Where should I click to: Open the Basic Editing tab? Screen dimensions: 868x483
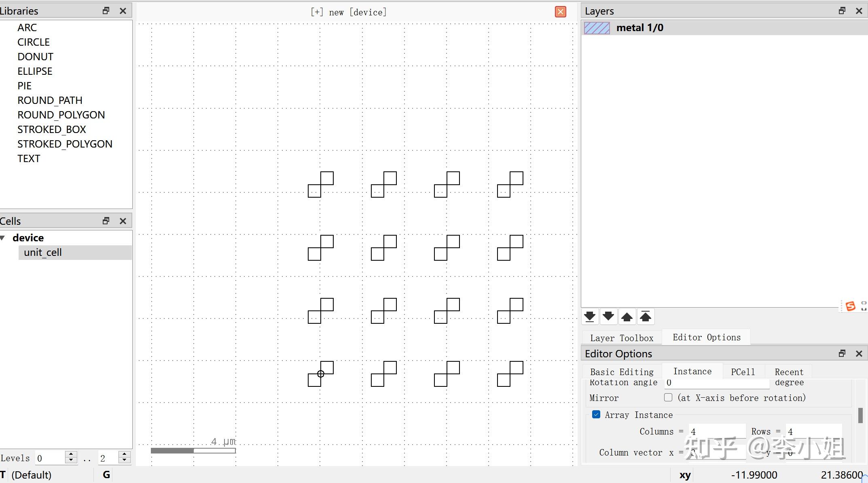622,372
